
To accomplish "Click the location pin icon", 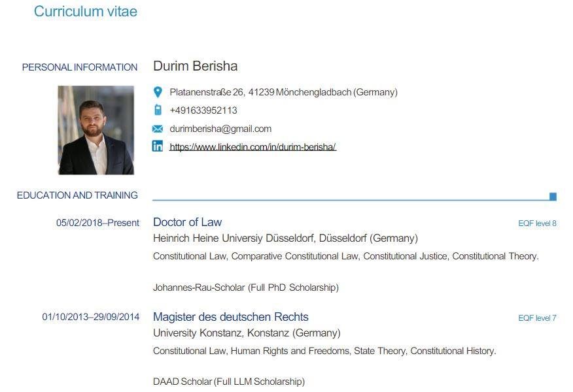I will (x=158, y=92).
